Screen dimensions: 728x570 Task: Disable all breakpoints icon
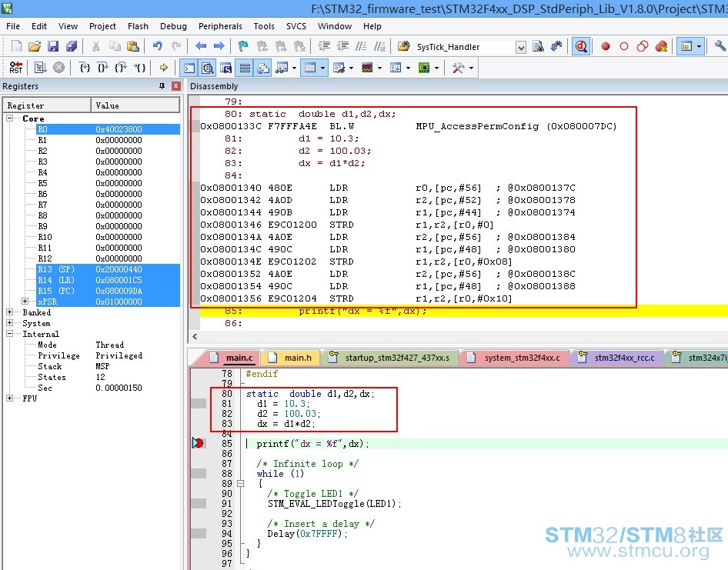click(643, 46)
